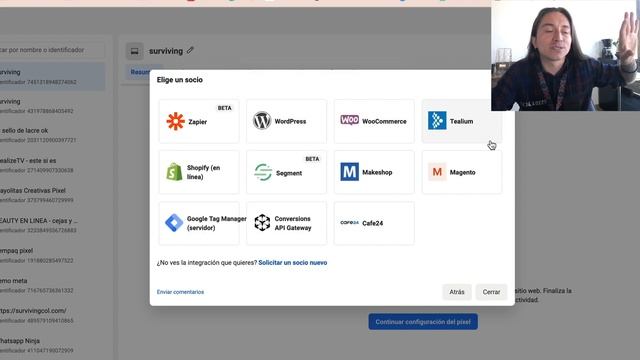The image size is (640, 360).
Task: Pick the Makeshop M logo
Action: [350, 172]
